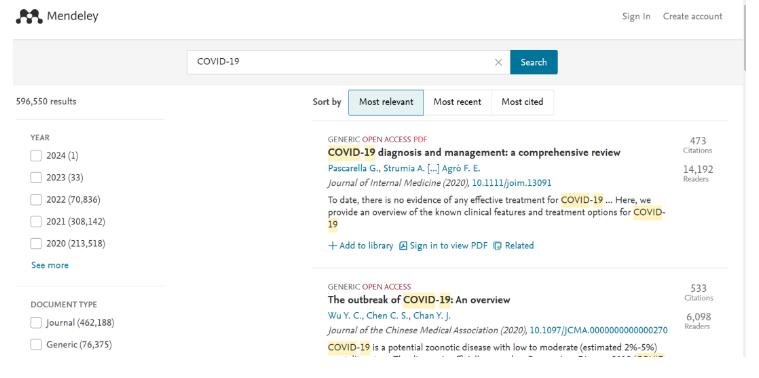The width and height of the screenshot is (759, 378).
Task: Open DOI 10.1097/JCMA.0000000000000270 link
Action: 598,331
